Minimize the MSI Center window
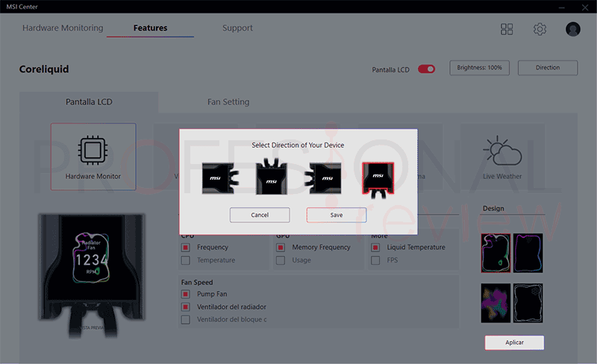The width and height of the screenshot is (597, 364). click(x=562, y=7)
